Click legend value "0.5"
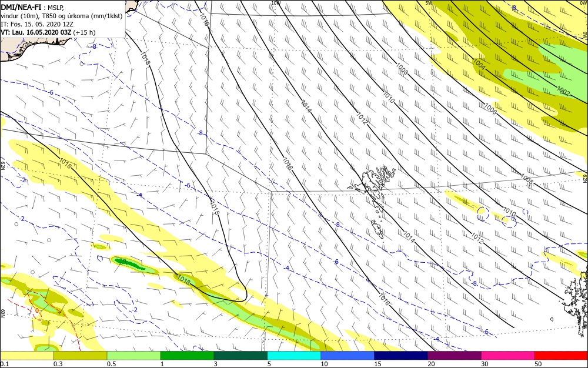The height and width of the screenshot is (368, 588). (x=111, y=364)
